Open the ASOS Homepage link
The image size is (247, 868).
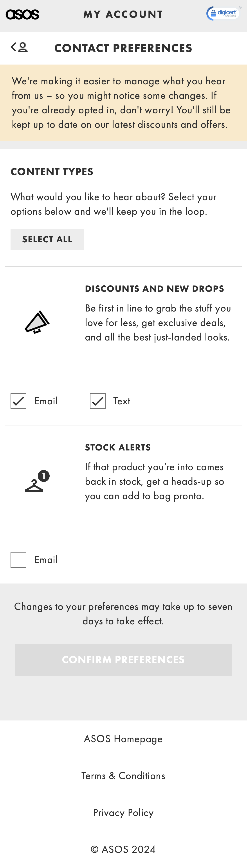pos(123,739)
